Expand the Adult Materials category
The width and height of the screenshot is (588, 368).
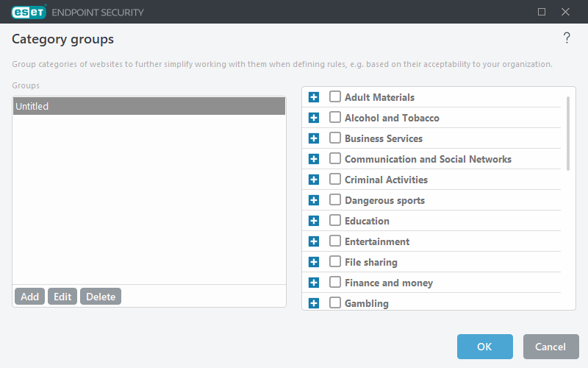314,97
